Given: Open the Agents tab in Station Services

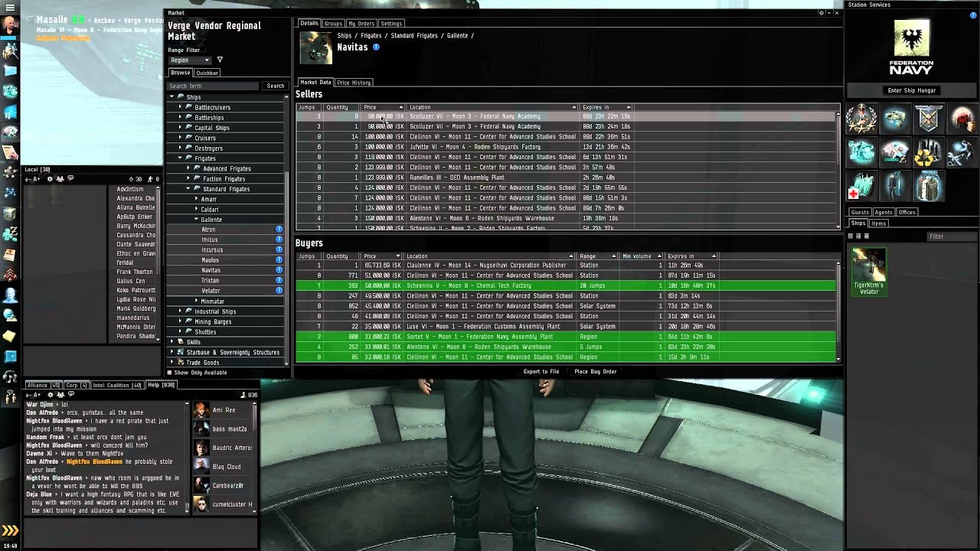Looking at the screenshot, I should point(884,212).
